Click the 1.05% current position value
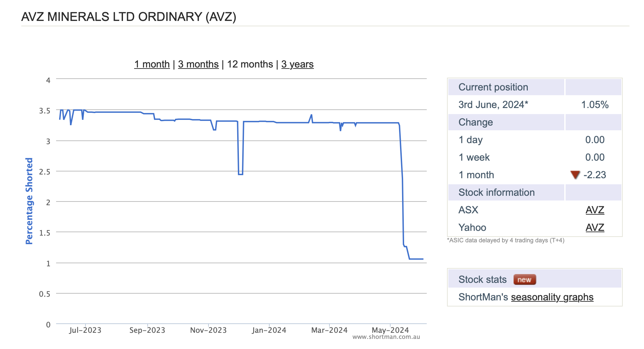The image size is (644, 349). pos(594,105)
